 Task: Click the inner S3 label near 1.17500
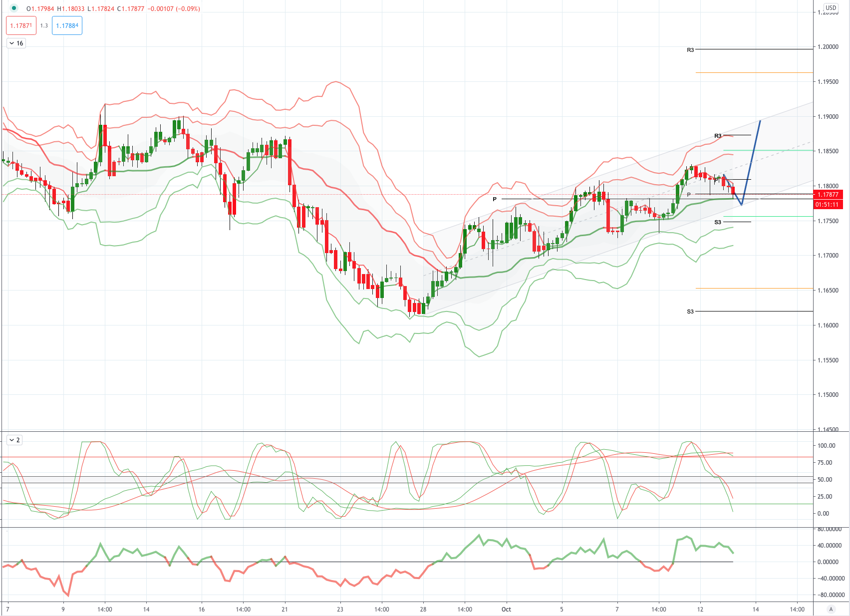coord(718,222)
